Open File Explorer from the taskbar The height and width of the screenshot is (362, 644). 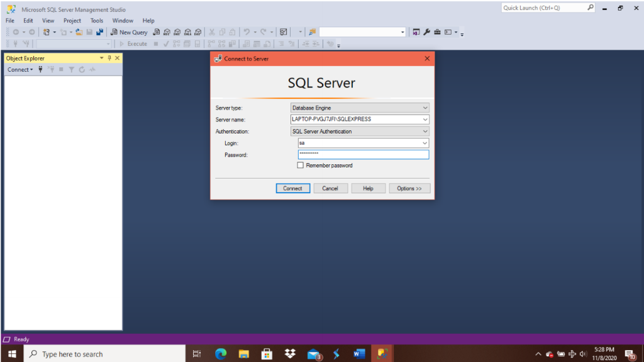pyautogui.click(x=244, y=354)
